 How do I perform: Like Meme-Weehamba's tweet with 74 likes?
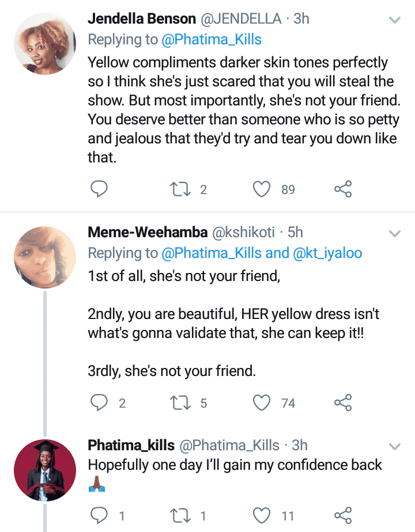pos(263,403)
